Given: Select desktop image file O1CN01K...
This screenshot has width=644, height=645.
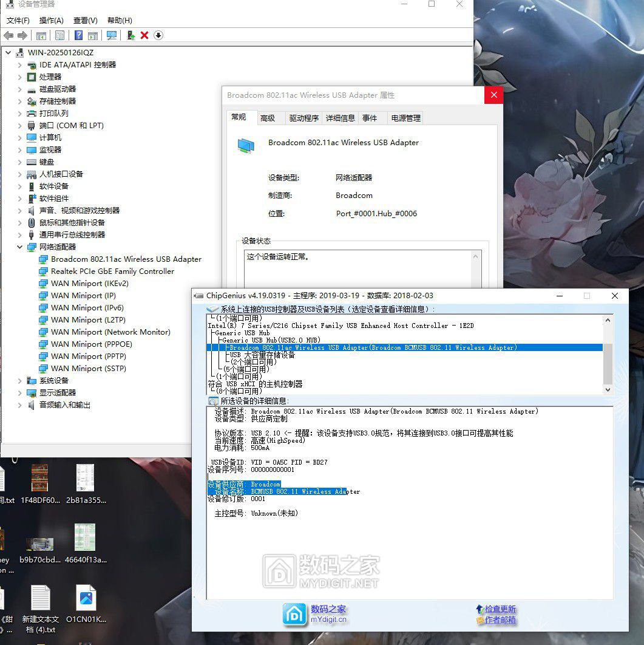Looking at the screenshot, I should pos(86,604).
